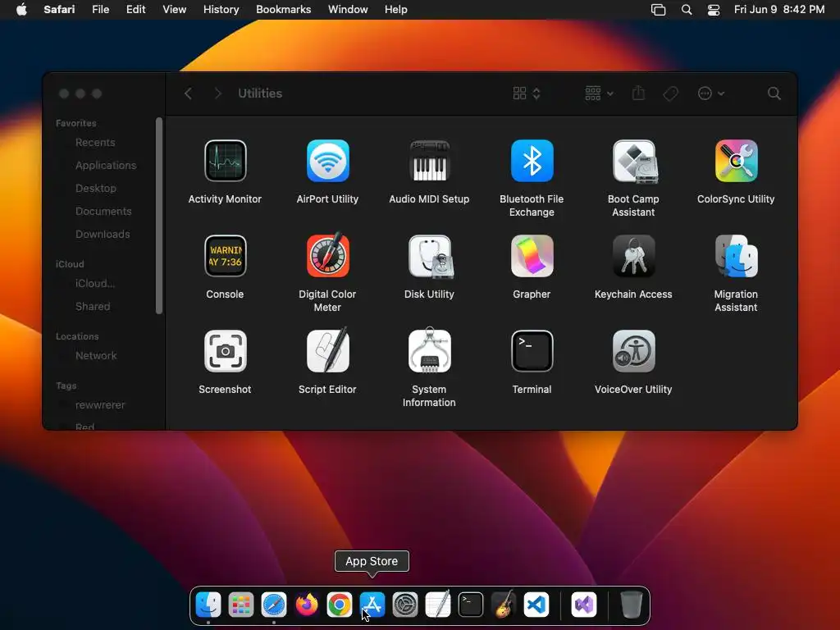Launch AirPort Utility app
Viewport: 840px width, 630px height.
[x=327, y=162]
